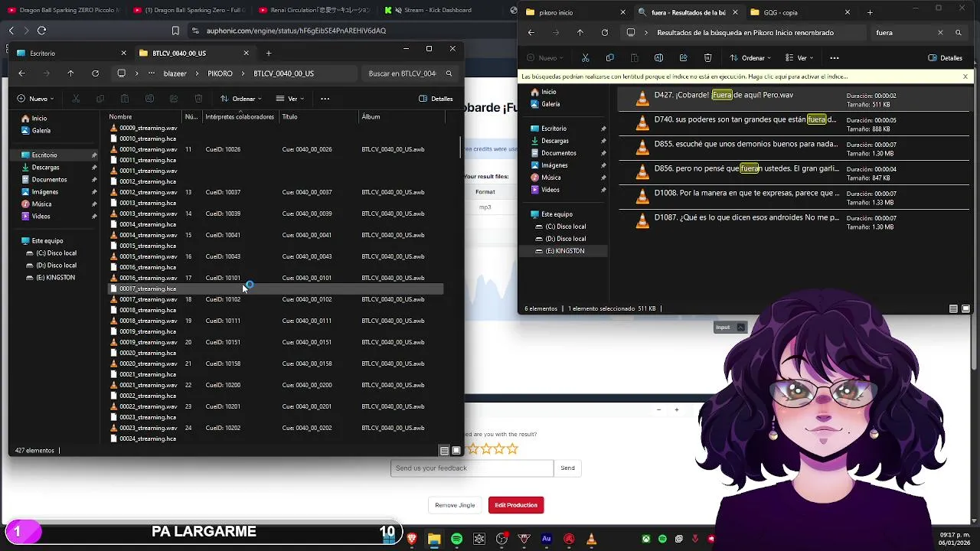Click the bookmark icon in the browser address bar
Viewport: 980px width, 551px height.
[175, 31]
